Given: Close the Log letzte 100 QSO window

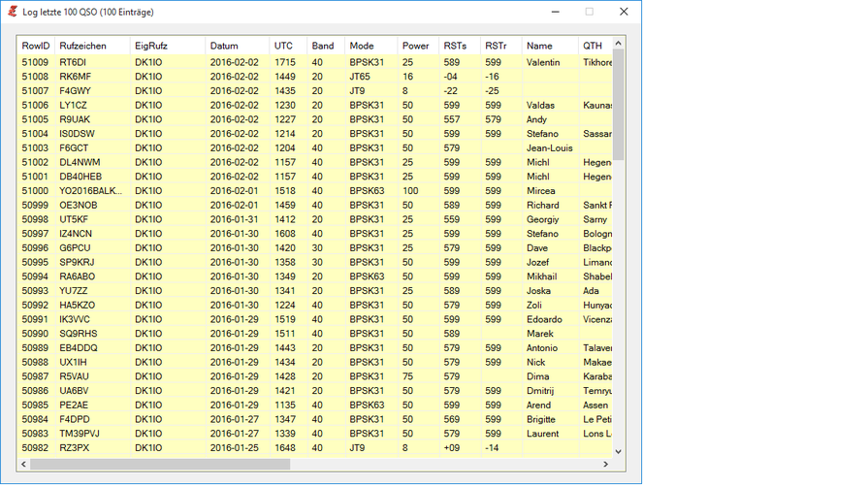Looking at the screenshot, I should pyautogui.click(x=624, y=12).
